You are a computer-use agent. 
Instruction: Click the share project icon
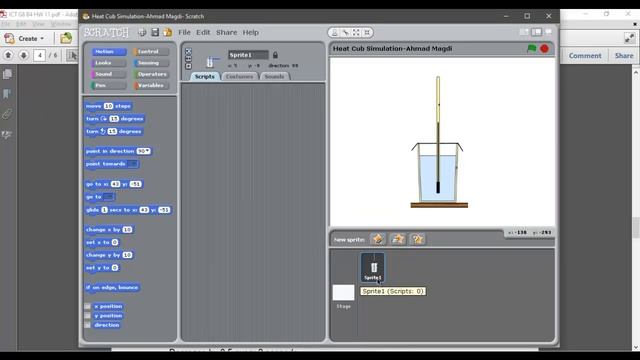coord(167,32)
